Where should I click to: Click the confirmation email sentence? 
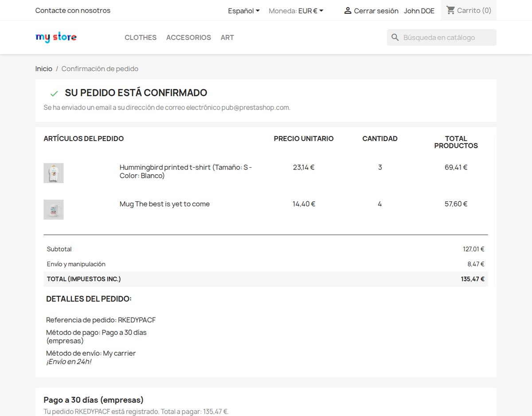[x=167, y=107]
